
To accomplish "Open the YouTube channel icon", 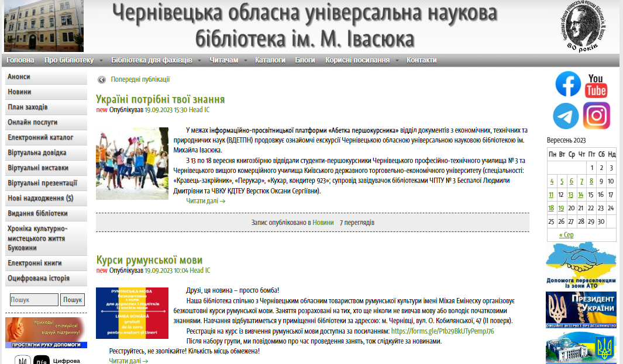I will (x=596, y=85).
